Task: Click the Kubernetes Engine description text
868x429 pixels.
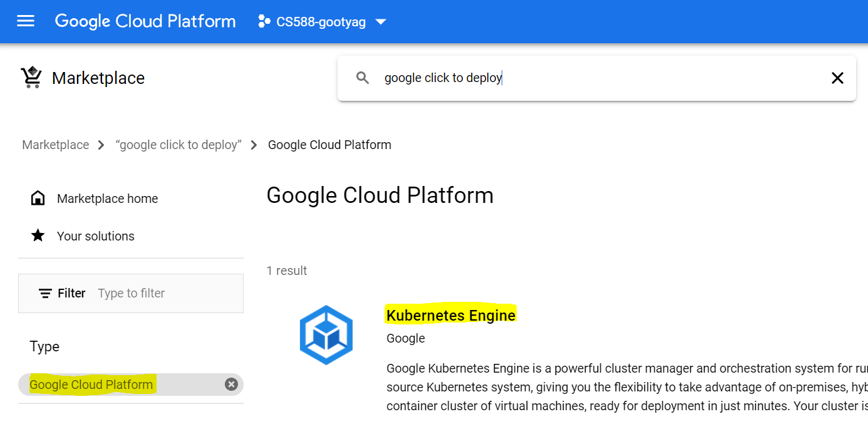Action: pyautogui.click(x=627, y=387)
